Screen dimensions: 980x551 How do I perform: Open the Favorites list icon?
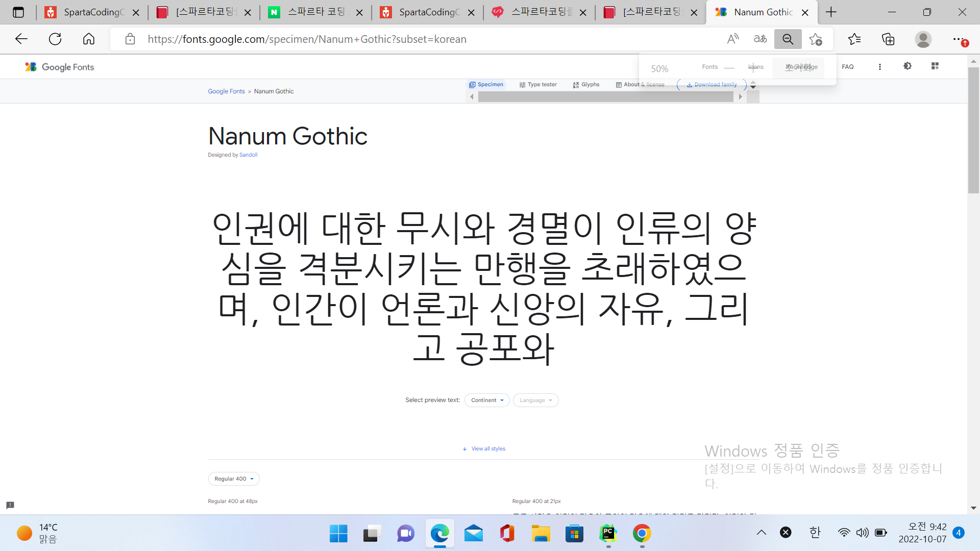point(854,39)
